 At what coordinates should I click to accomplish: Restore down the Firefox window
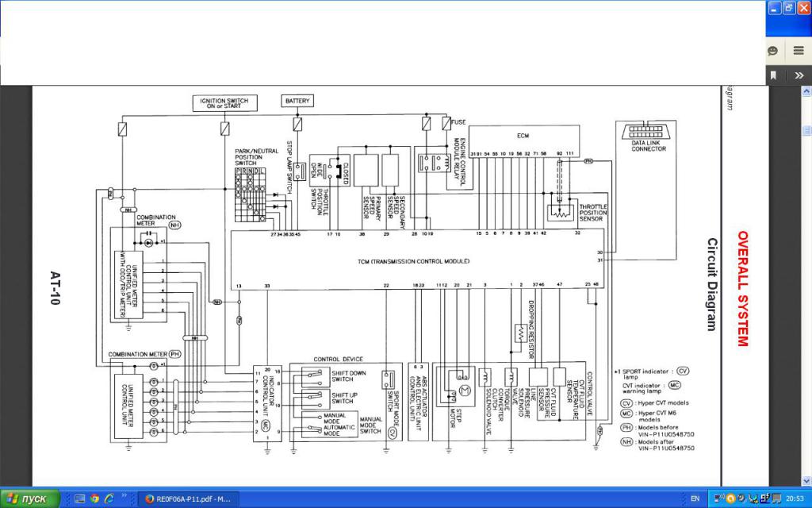tap(789, 8)
